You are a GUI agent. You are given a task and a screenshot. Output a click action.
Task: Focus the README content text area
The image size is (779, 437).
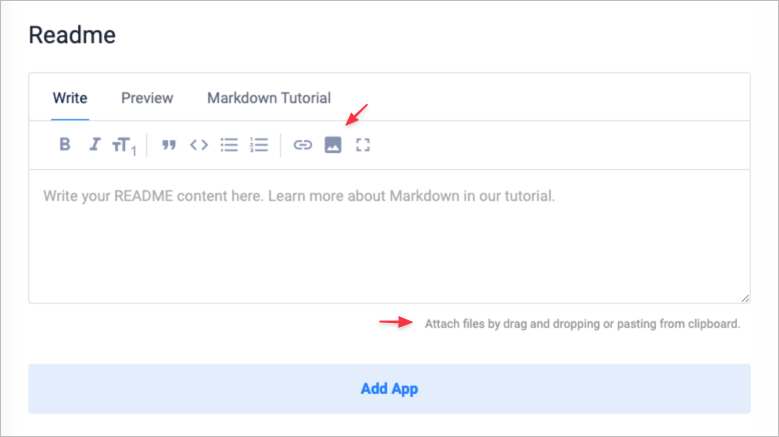[x=390, y=236]
